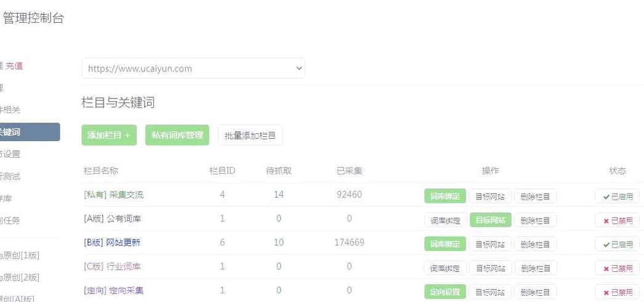
Task: Select the highlighted 关键词 sidebar item
Action: [30, 132]
